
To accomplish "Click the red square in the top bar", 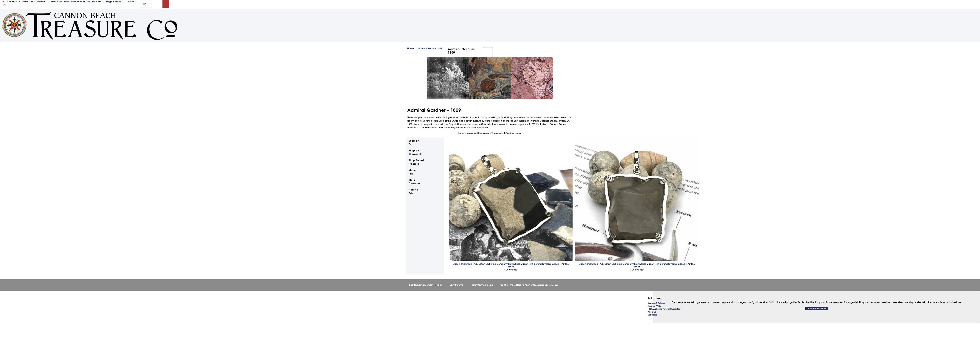I will pos(166,4).
